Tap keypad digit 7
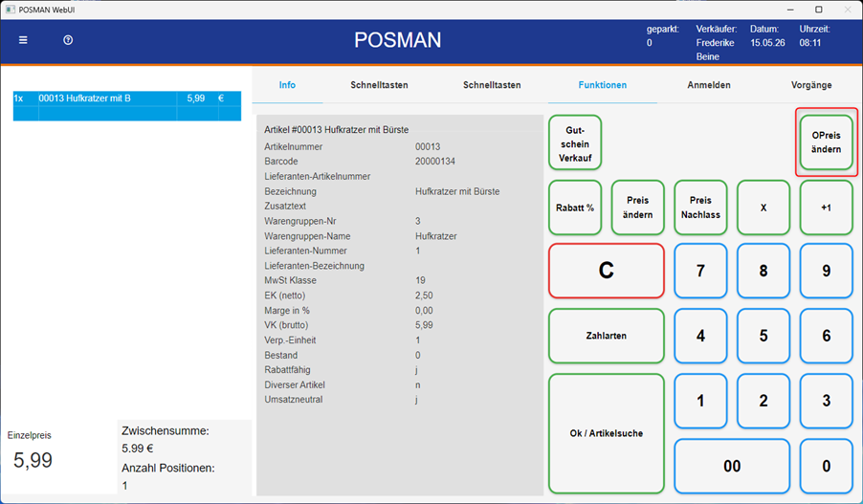Image resolution: width=863 pixels, height=504 pixels. [700, 271]
